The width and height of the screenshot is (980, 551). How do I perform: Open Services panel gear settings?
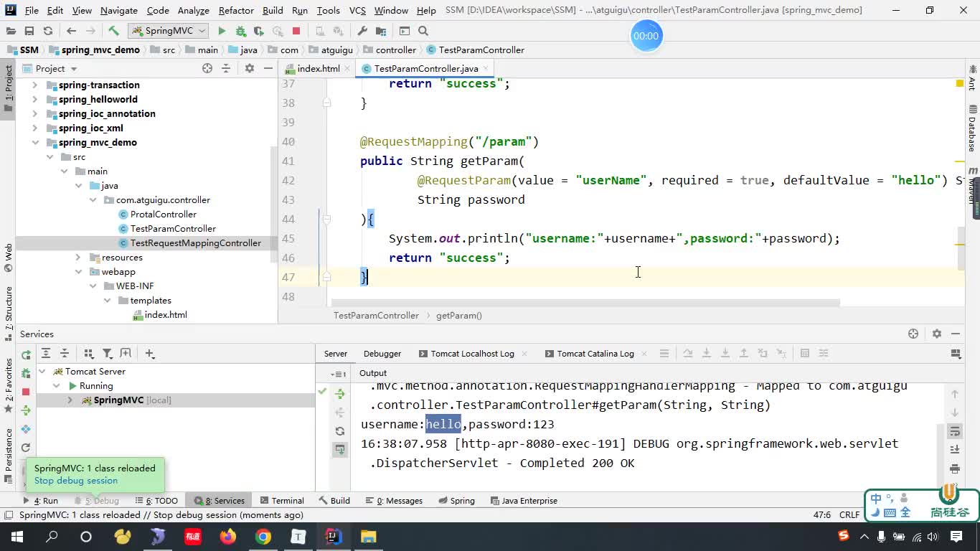936,334
